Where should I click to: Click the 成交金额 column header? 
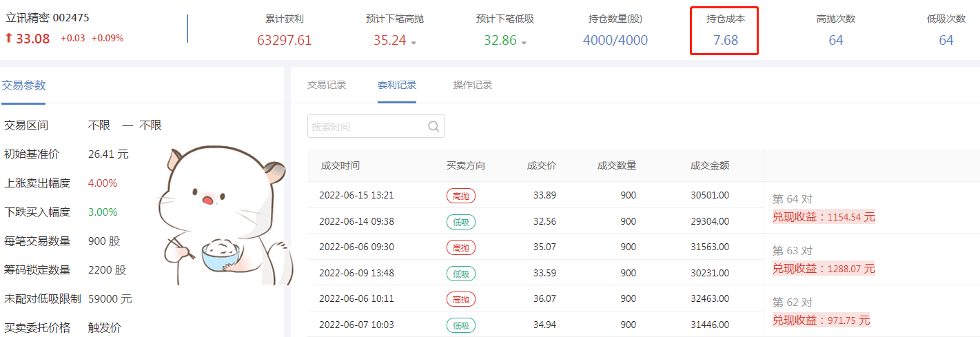pyautogui.click(x=710, y=165)
